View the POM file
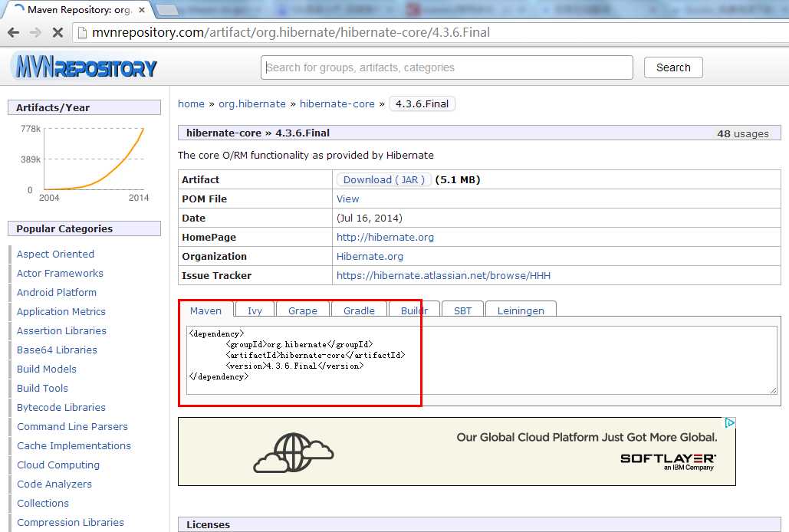Viewport: 789px width, 532px height. pos(347,199)
